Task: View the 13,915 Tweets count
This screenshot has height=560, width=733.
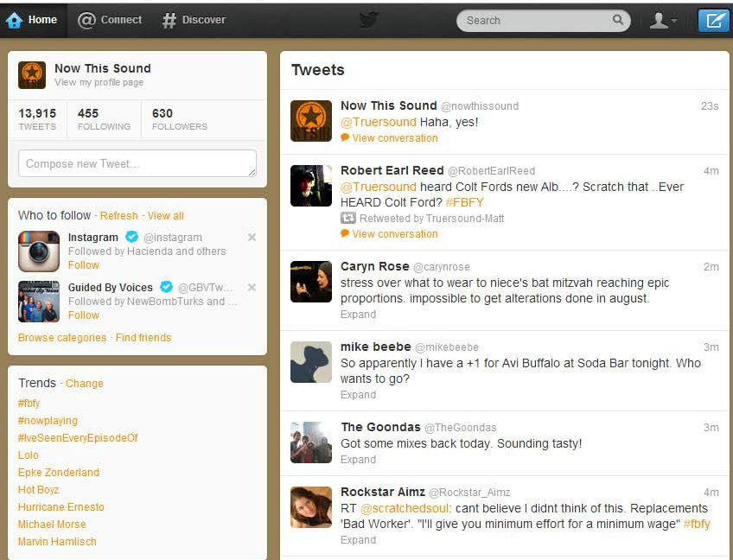Action: pyautogui.click(x=37, y=119)
